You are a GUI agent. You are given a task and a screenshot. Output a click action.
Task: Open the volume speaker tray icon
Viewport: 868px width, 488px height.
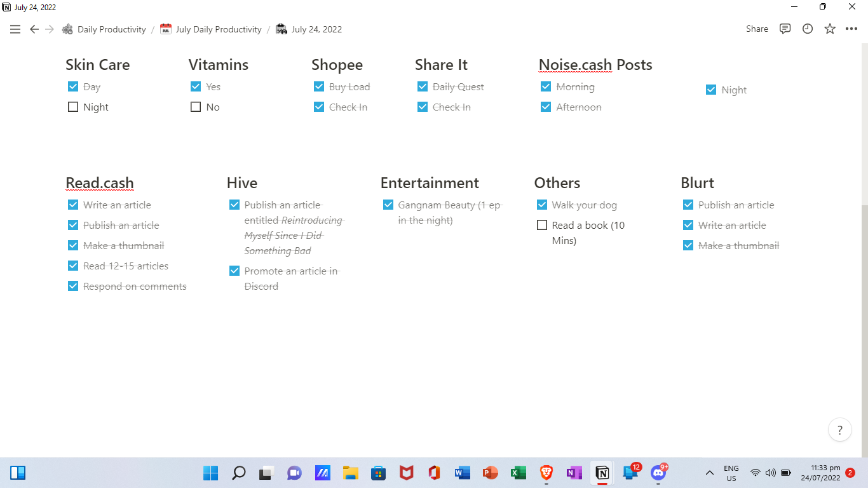(771, 473)
